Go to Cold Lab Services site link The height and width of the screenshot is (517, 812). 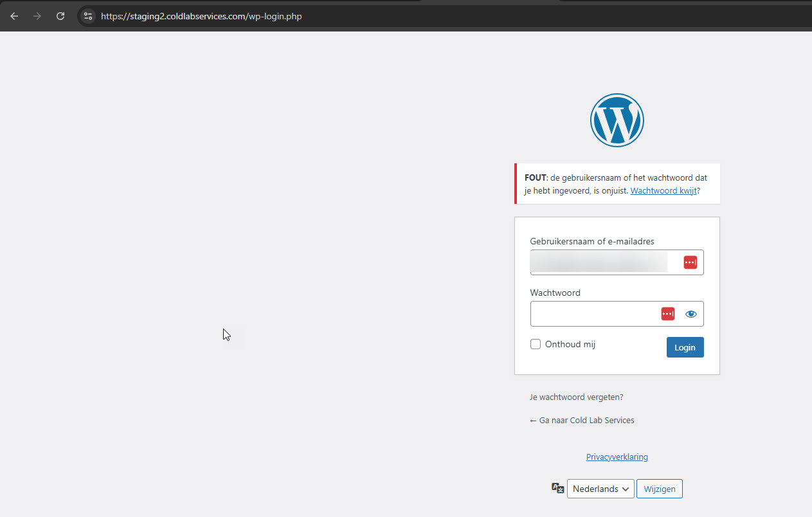tap(582, 421)
